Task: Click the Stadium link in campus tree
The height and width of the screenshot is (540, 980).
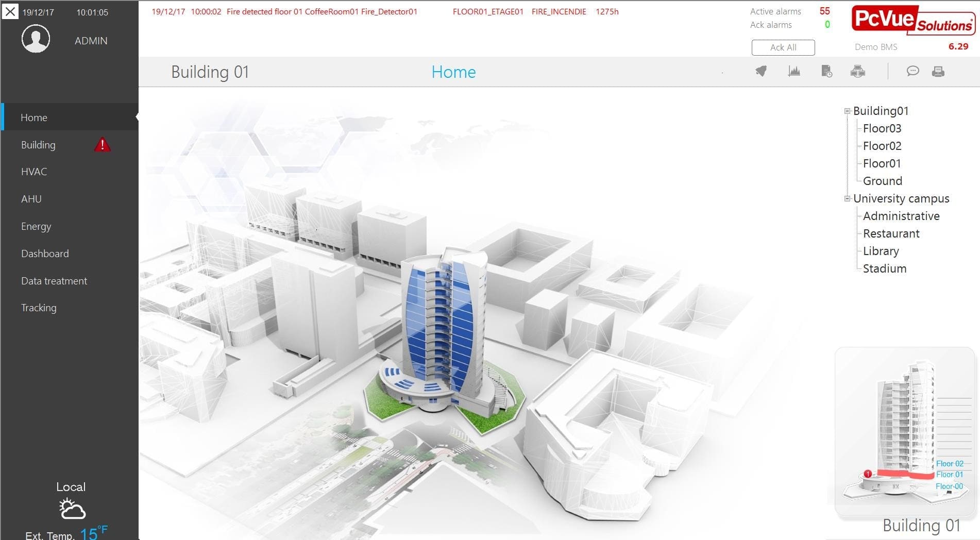Action: [x=884, y=268]
